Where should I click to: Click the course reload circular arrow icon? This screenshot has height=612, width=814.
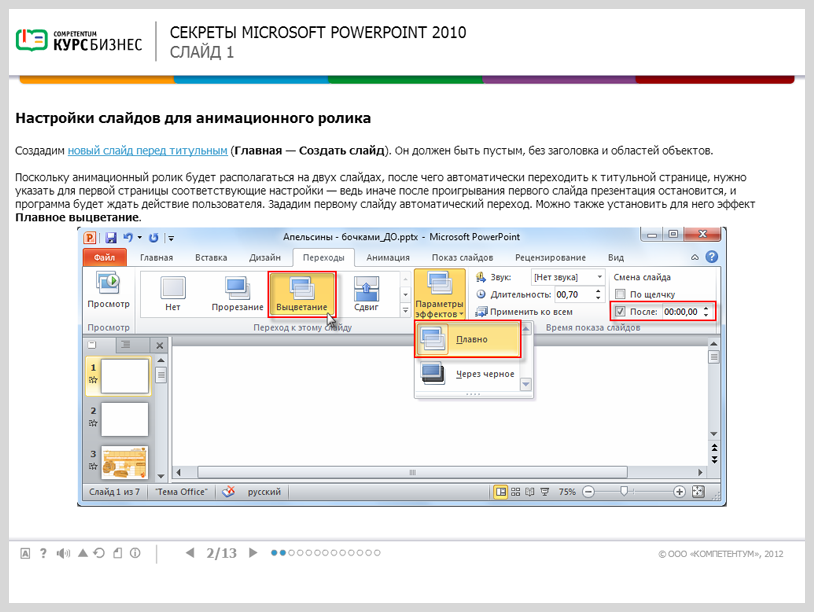pos(99,553)
